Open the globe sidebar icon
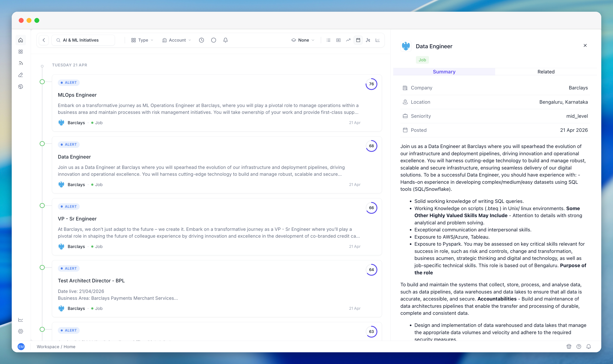 pos(21,87)
